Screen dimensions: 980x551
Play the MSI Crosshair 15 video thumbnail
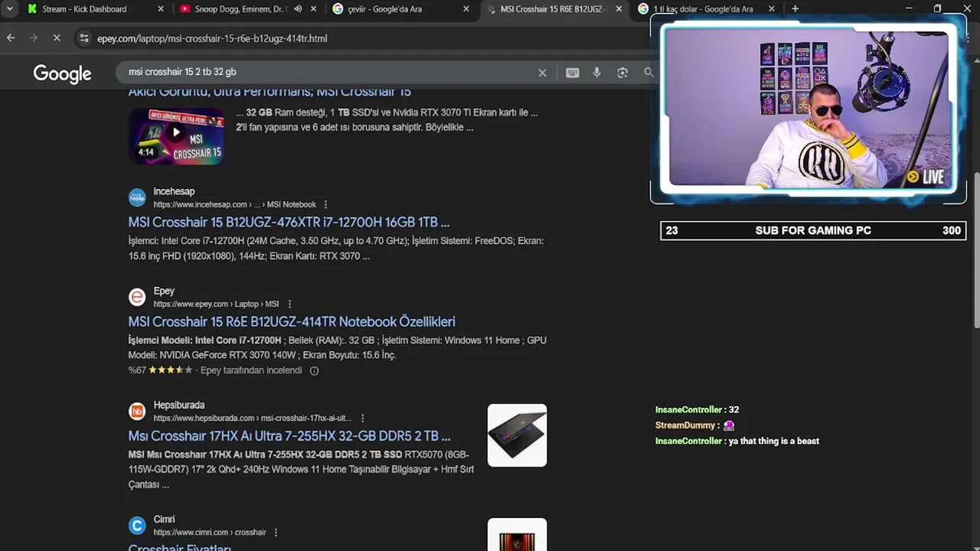(176, 135)
